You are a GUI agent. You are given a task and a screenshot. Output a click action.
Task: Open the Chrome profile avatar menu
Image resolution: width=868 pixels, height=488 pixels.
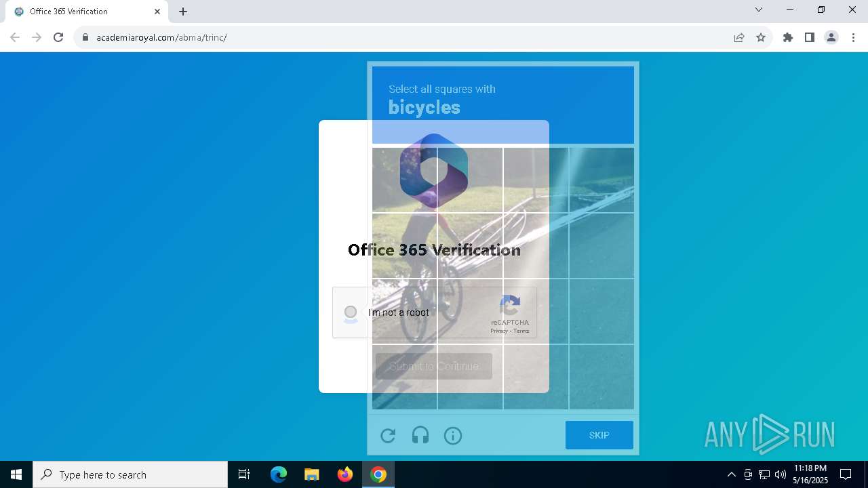click(831, 37)
